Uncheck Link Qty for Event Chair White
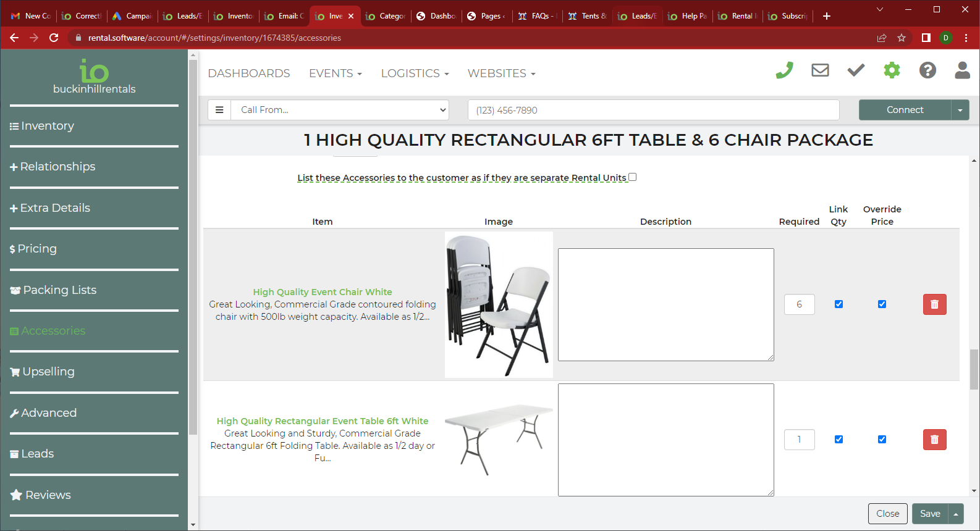Screen dimensions: 980x531 tap(838, 304)
